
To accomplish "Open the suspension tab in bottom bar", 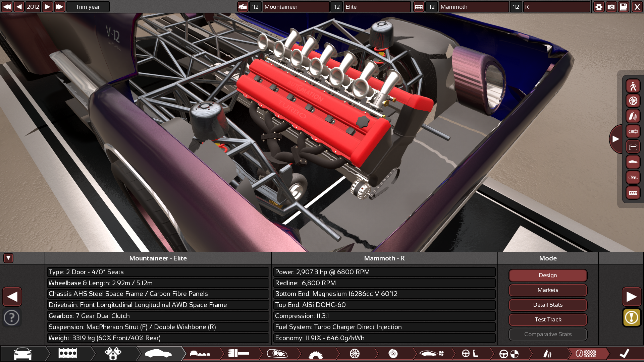I will coord(547,354).
